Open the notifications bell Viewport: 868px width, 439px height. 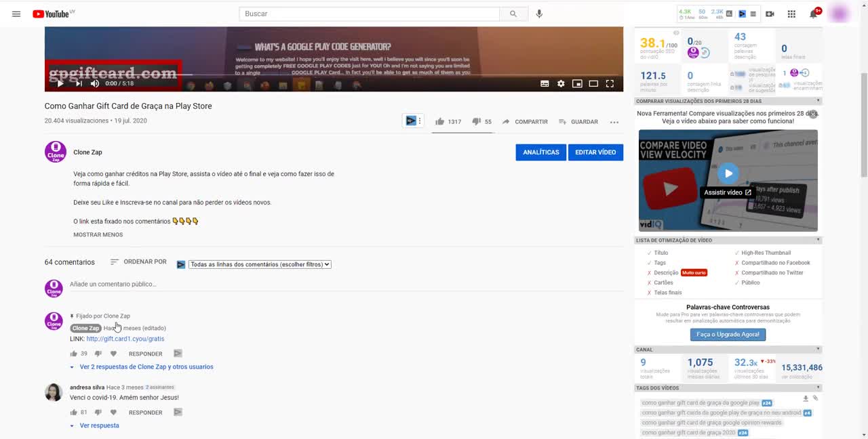814,14
